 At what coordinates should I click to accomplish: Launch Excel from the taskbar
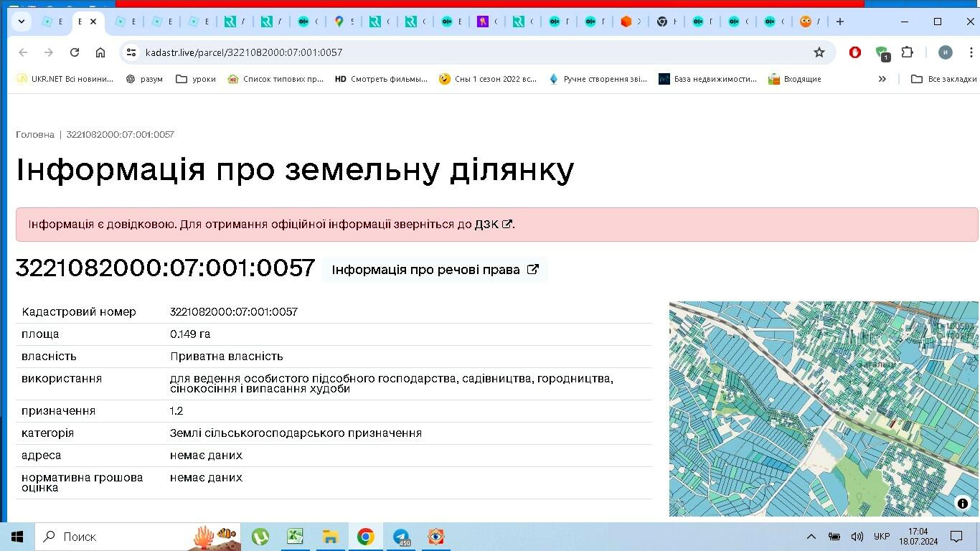click(x=295, y=537)
